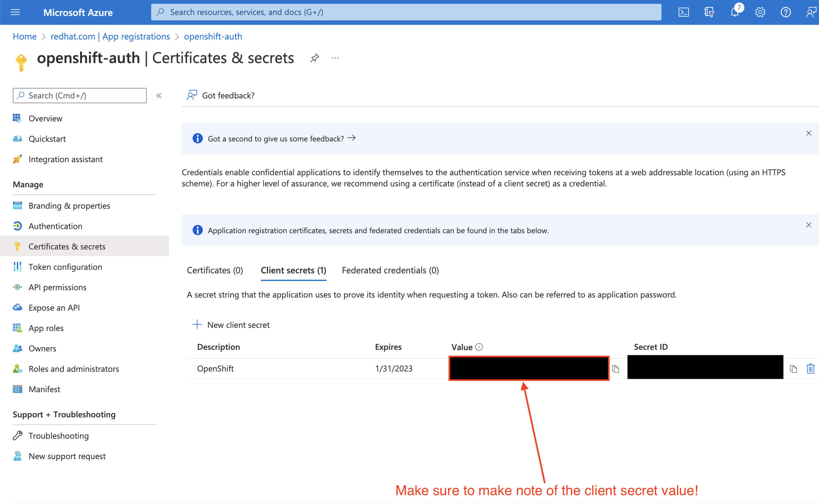This screenshot has width=819, height=504.
Task: Click New client secret button
Action: click(231, 325)
